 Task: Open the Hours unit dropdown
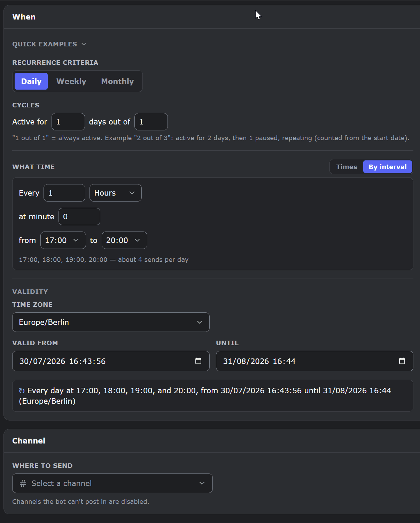116,193
